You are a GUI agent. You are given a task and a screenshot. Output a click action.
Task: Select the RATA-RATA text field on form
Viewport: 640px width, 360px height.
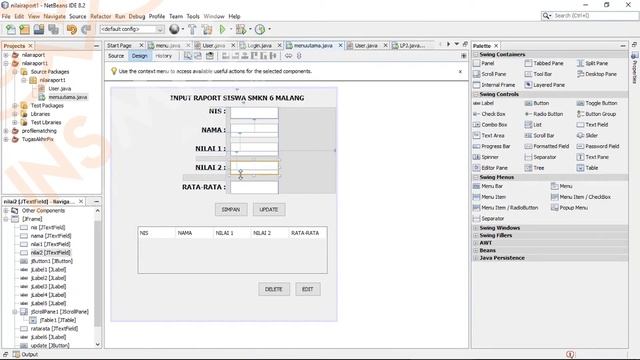(x=254, y=187)
